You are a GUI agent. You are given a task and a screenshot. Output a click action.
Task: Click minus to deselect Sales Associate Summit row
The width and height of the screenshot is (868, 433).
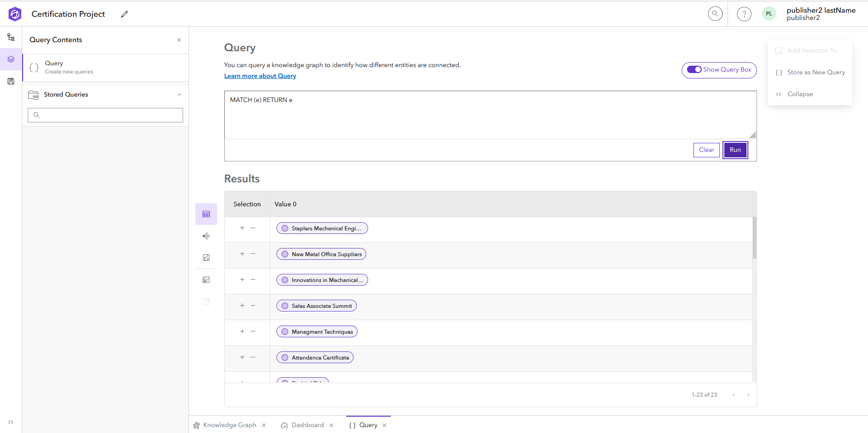click(253, 306)
